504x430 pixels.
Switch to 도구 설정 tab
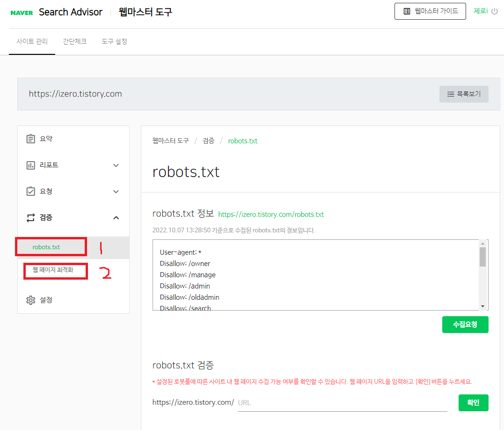115,42
